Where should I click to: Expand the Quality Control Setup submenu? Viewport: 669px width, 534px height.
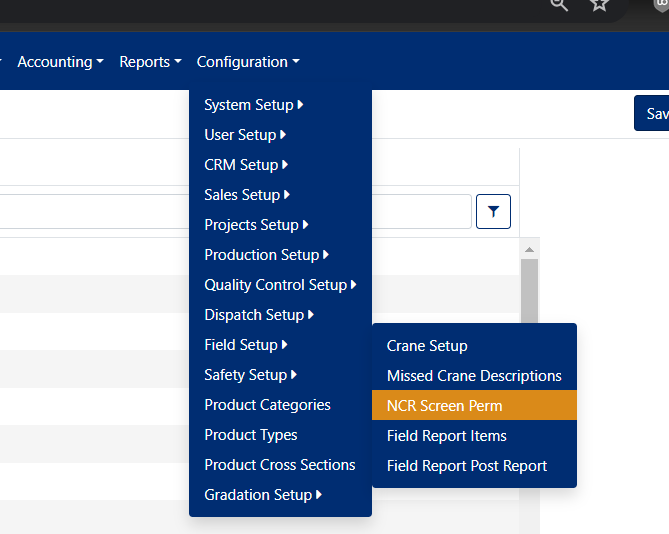(280, 285)
